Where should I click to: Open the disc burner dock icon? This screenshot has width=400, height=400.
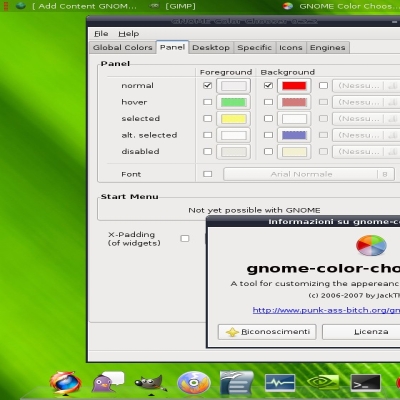click(194, 383)
